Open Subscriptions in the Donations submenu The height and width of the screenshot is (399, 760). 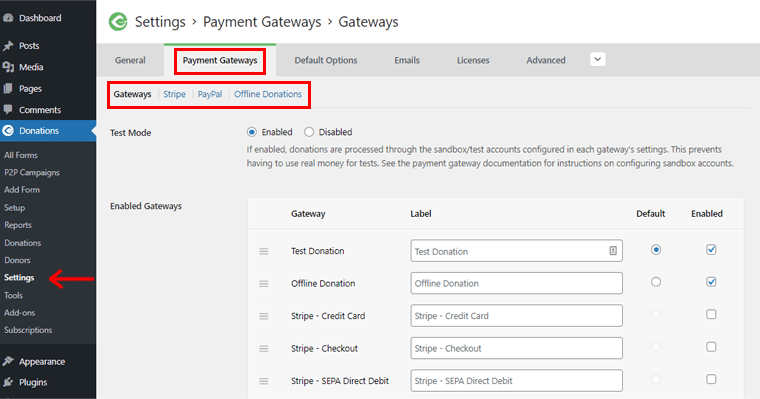pos(28,330)
